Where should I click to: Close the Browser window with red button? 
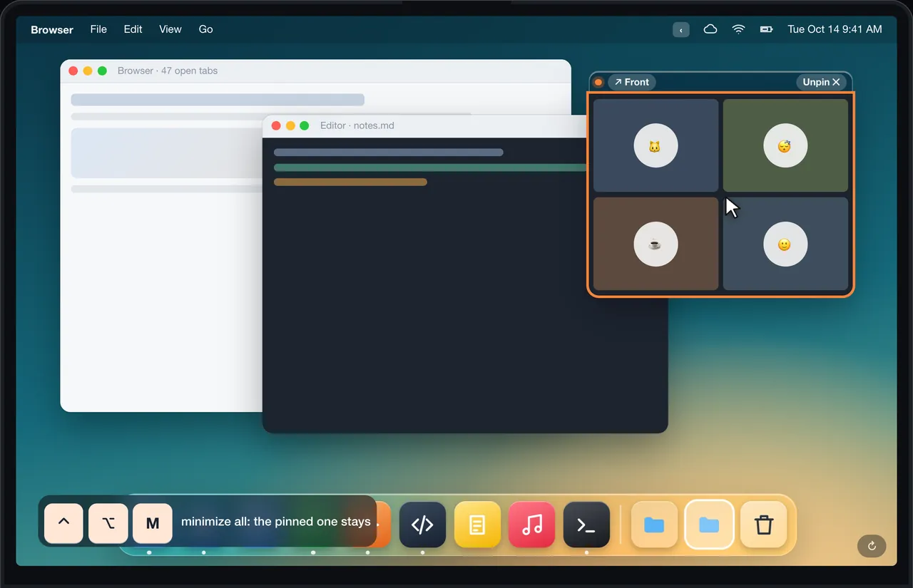click(x=73, y=71)
